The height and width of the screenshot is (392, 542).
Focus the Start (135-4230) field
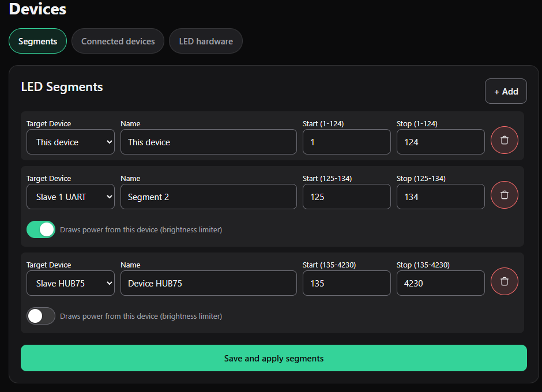347,283
